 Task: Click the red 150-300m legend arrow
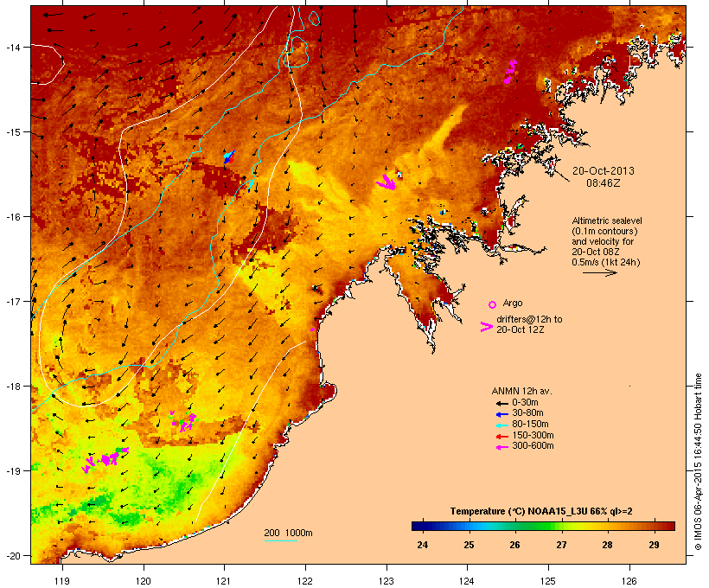[x=501, y=437]
